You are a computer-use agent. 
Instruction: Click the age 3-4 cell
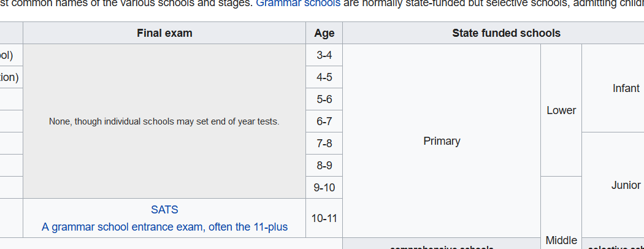(x=324, y=55)
